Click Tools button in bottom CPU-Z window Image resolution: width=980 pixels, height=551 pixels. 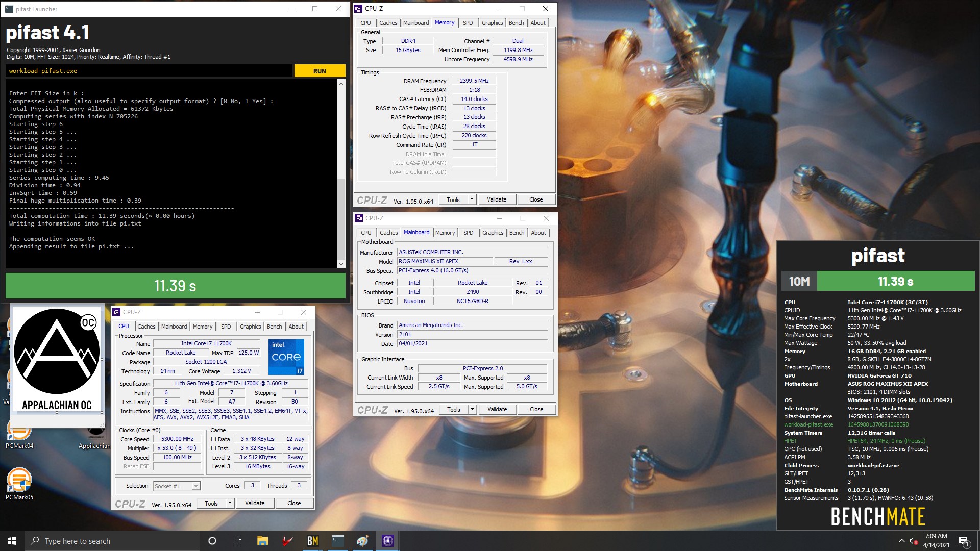click(x=211, y=503)
